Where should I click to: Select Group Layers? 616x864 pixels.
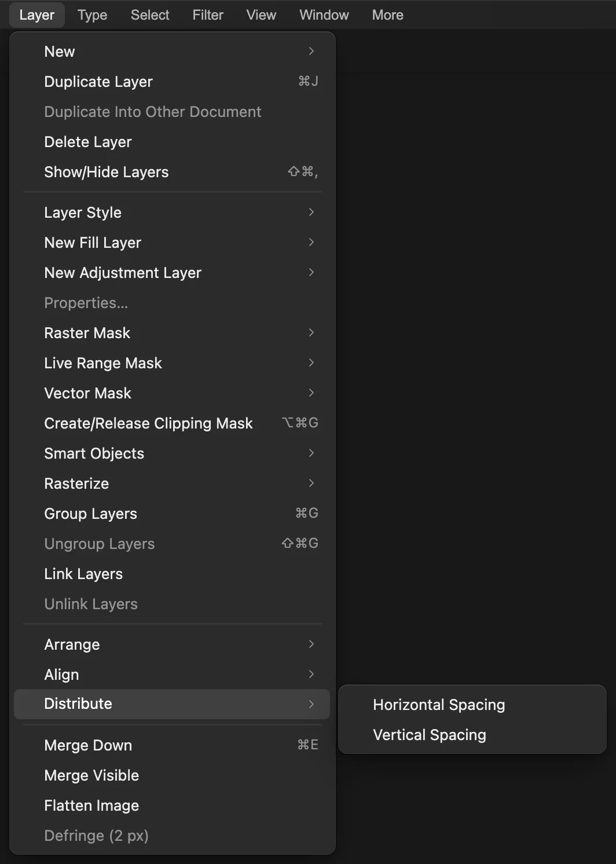tap(172, 514)
